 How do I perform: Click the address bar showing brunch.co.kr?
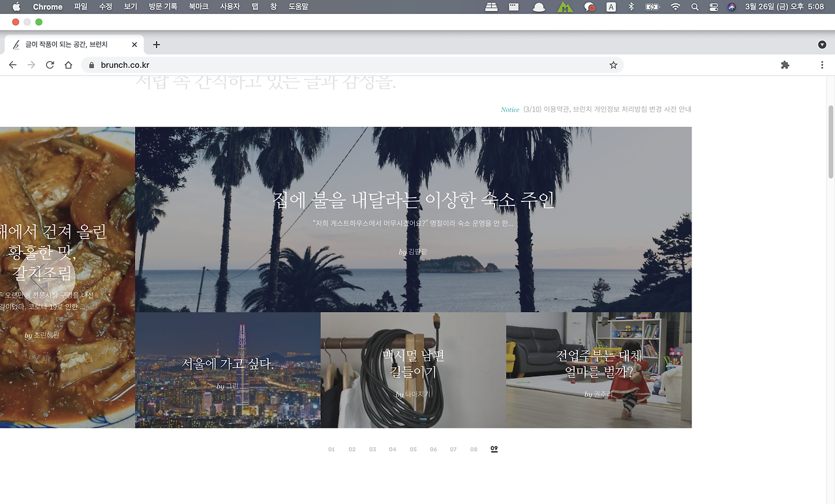click(352, 65)
